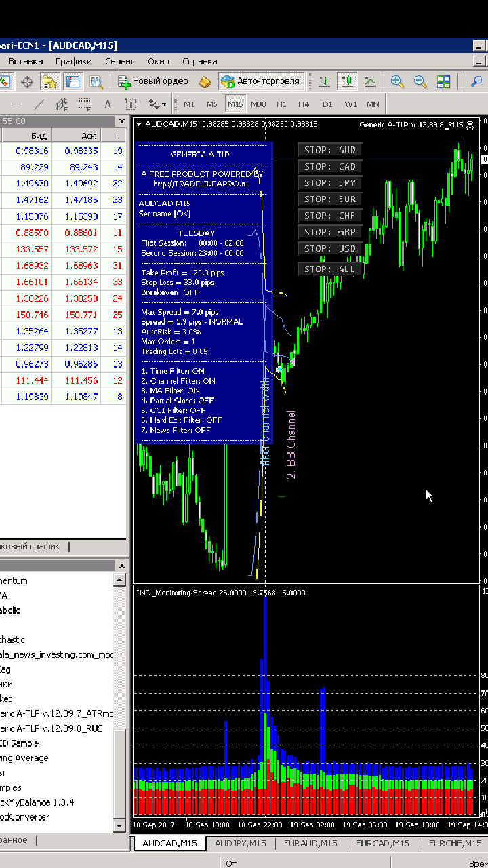488x868 pixels.
Task: Click the STOP: CHF button
Action: click(330, 216)
